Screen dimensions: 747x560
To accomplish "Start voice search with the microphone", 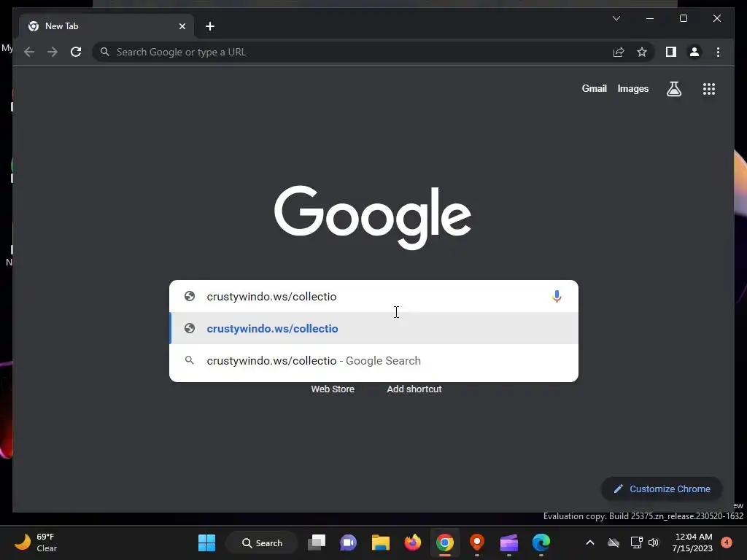I will [x=557, y=296].
